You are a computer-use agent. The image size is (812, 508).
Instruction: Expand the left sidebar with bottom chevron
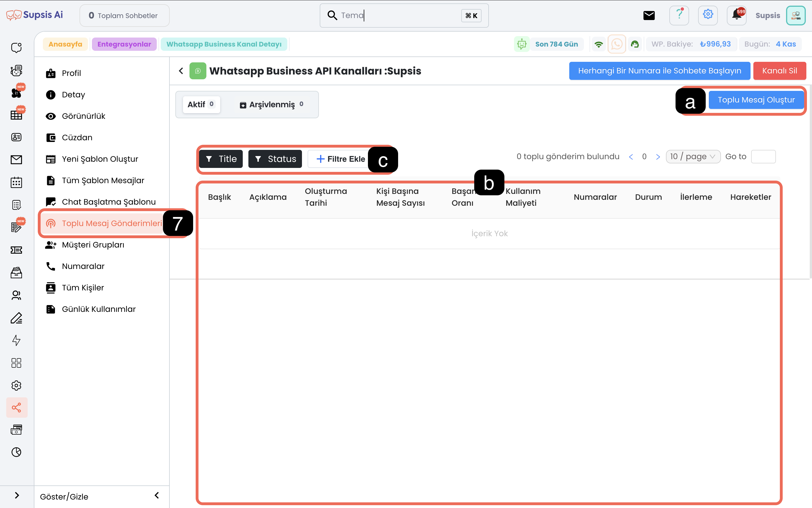[17, 495]
